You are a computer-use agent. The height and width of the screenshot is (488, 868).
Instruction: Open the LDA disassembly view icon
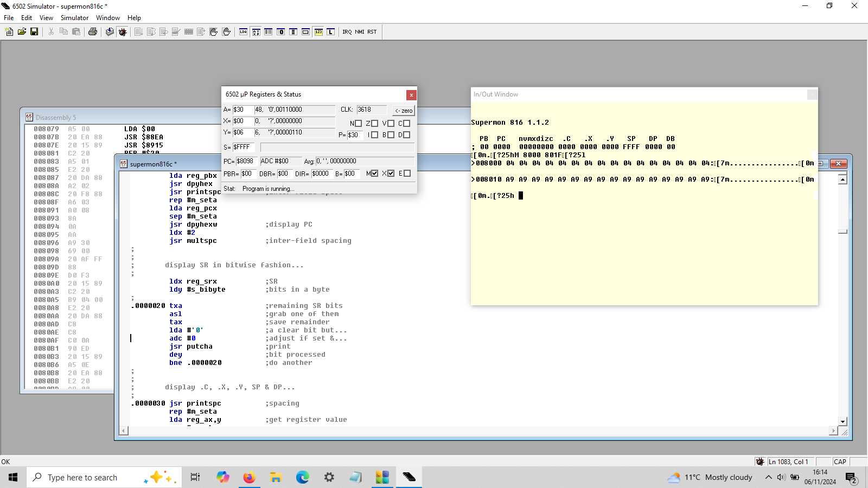(x=243, y=32)
